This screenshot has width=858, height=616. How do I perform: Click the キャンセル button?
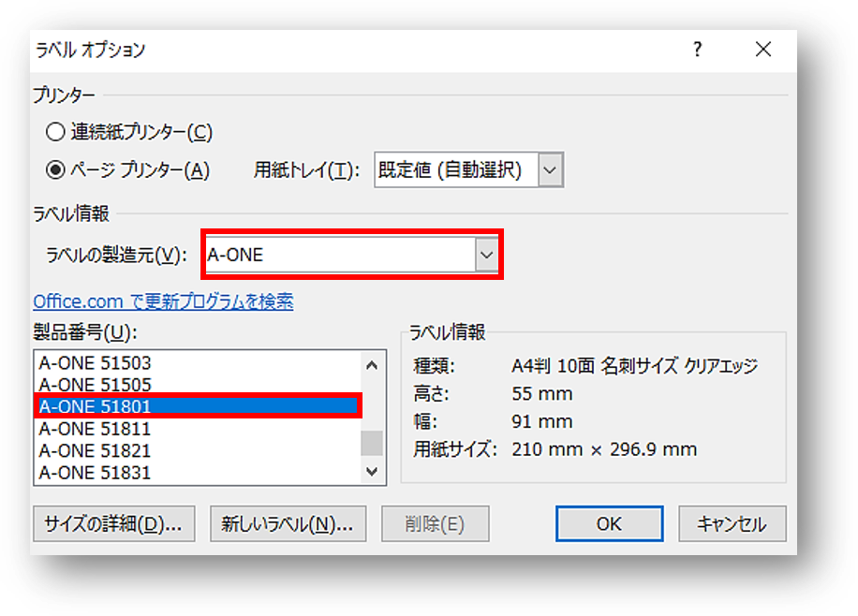(732, 524)
